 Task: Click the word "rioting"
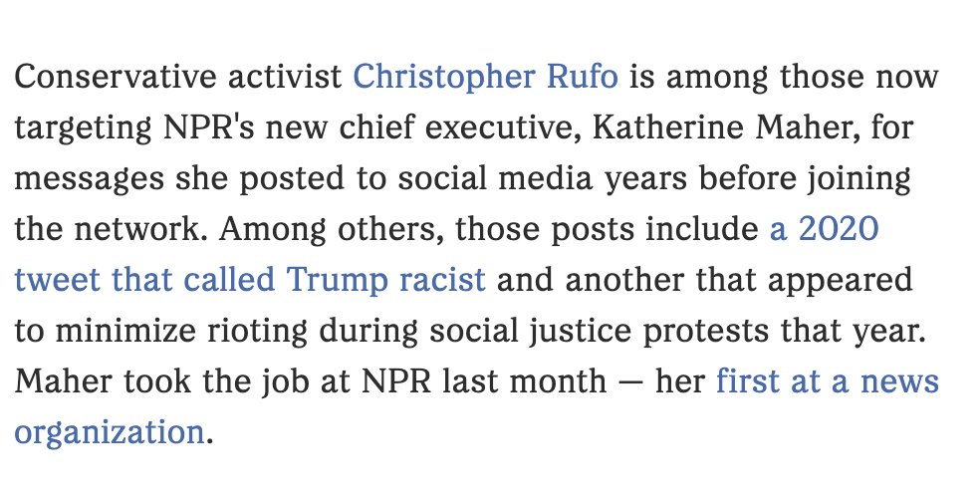click(x=258, y=332)
